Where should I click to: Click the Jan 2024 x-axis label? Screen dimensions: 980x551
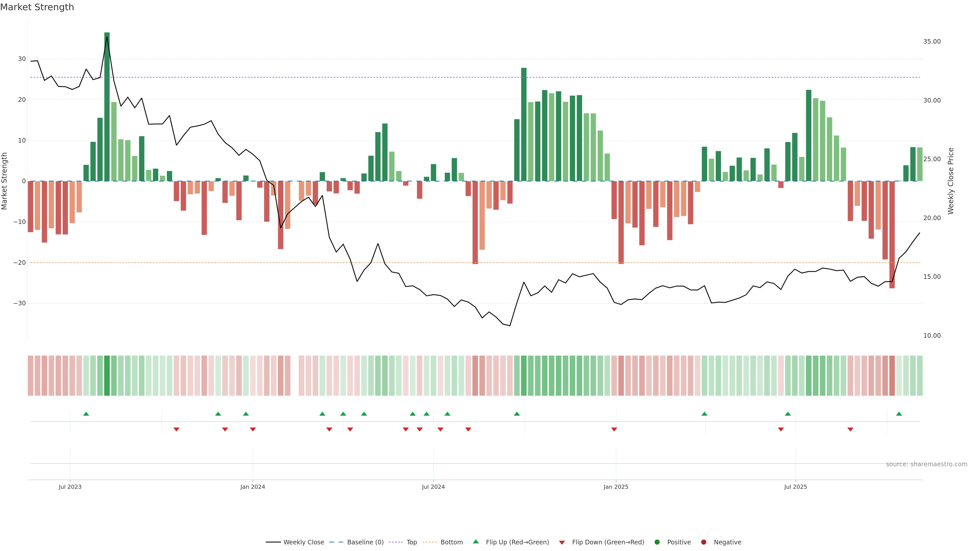point(253,487)
